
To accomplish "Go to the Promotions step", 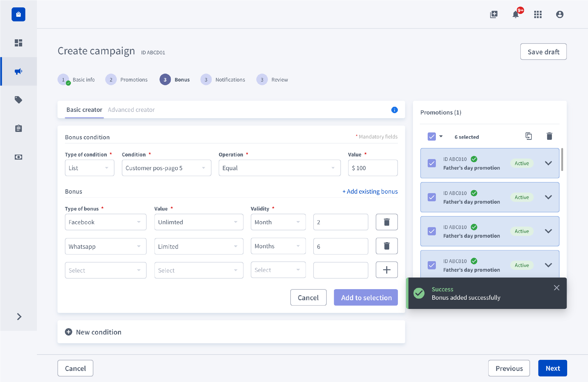I will pyautogui.click(x=126, y=79).
